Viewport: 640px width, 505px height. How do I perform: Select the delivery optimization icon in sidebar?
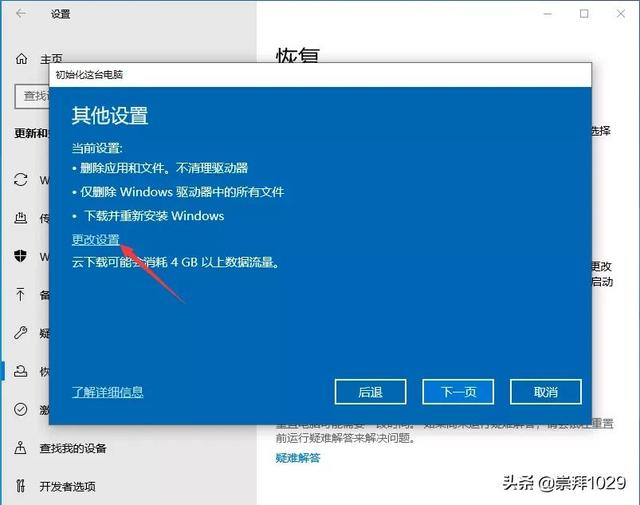coord(21,218)
